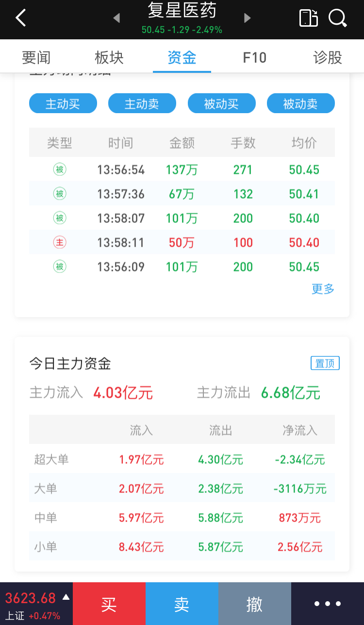
Task: Toggle 被动买 filter
Action: [222, 103]
